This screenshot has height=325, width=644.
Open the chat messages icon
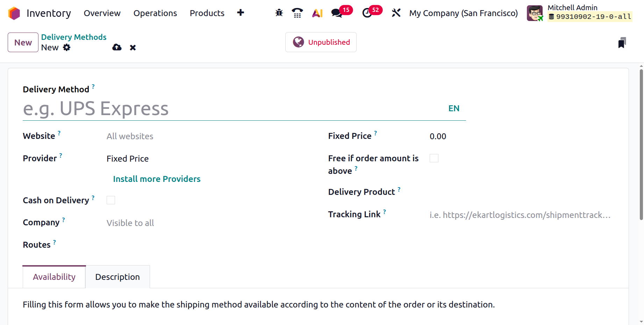point(337,13)
